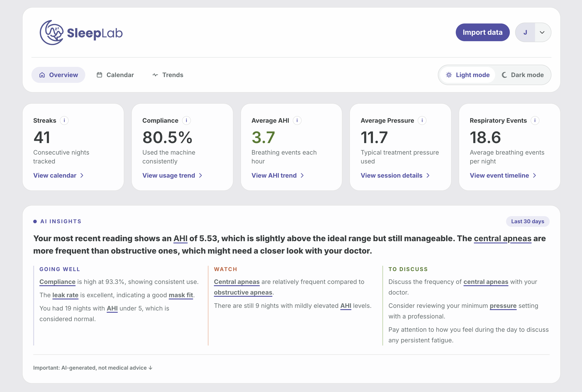Image resolution: width=582 pixels, height=392 pixels.
Task: Click the Import data button
Action: [x=482, y=32]
